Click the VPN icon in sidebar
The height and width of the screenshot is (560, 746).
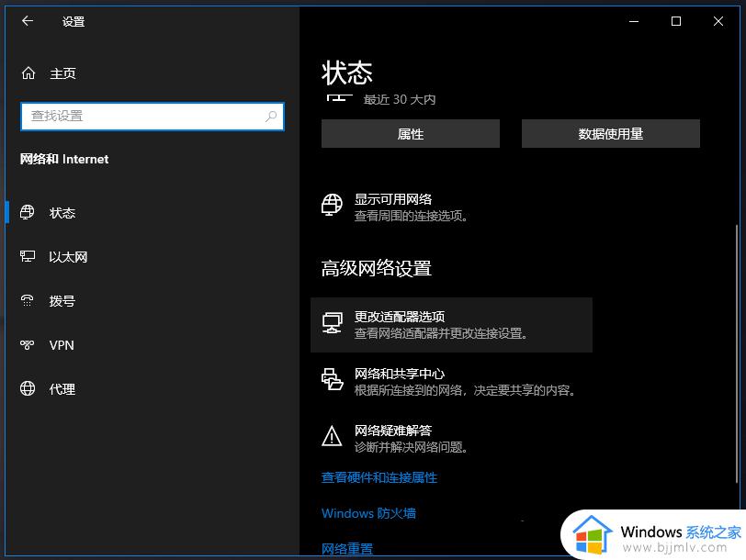pyautogui.click(x=28, y=345)
